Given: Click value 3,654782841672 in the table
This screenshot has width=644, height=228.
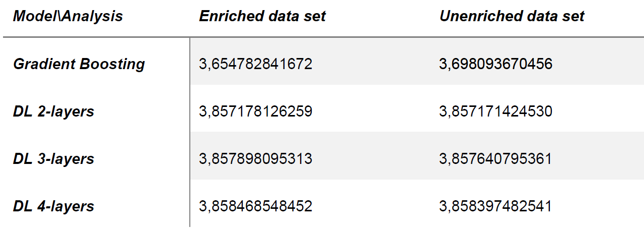Looking at the screenshot, I should pyautogui.click(x=256, y=64).
